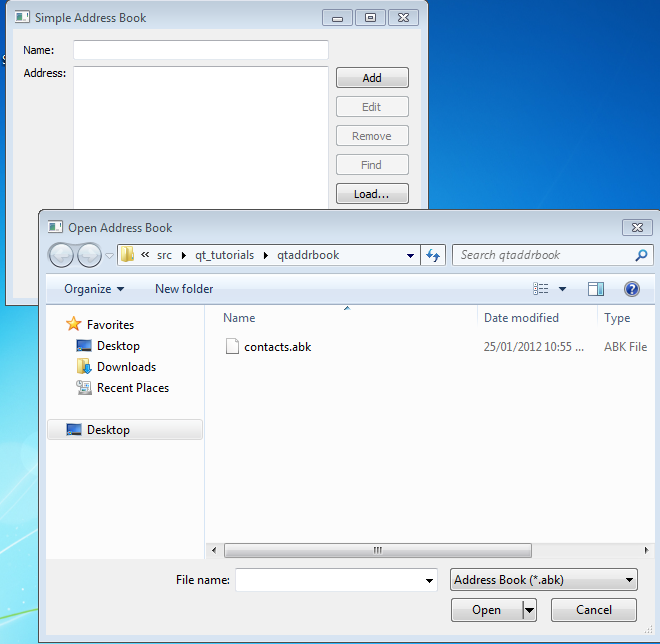Viewport: 660px width, 644px height.
Task: Show overflow path chevron in address bar
Action: [x=145, y=255]
